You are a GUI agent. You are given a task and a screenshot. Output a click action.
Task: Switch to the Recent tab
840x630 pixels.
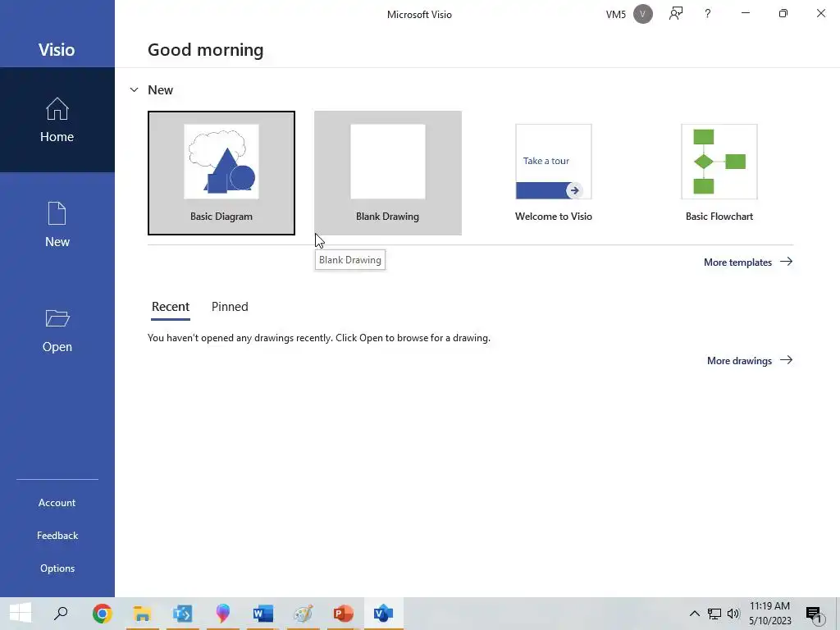171,307
